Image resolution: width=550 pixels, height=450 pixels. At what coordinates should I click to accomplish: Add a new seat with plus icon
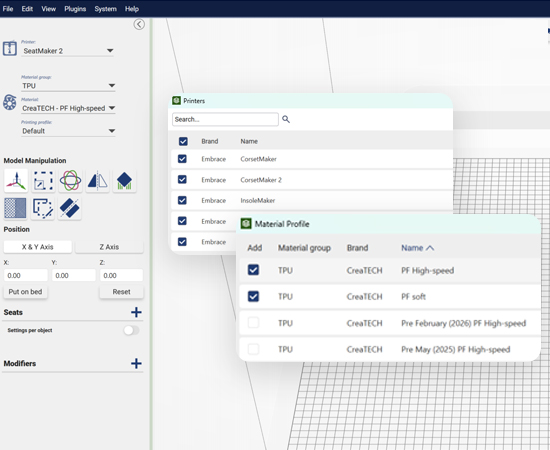pyautogui.click(x=136, y=312)
